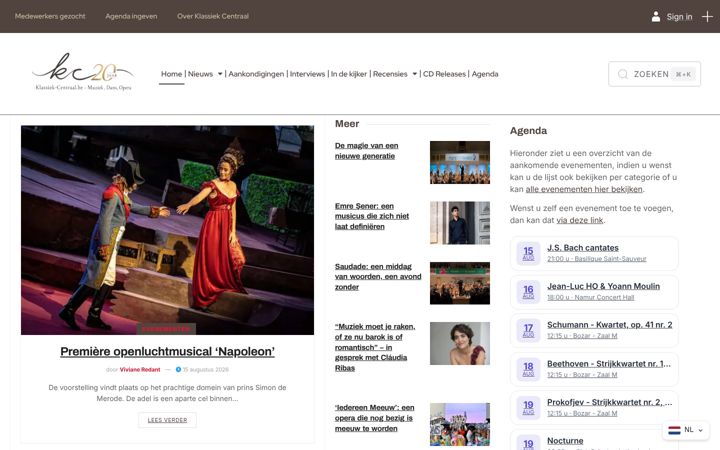This screenshot has width=720, height=450.
Task: Open the Klassiek Centraal logo homepage
Action: click(83, 72)
